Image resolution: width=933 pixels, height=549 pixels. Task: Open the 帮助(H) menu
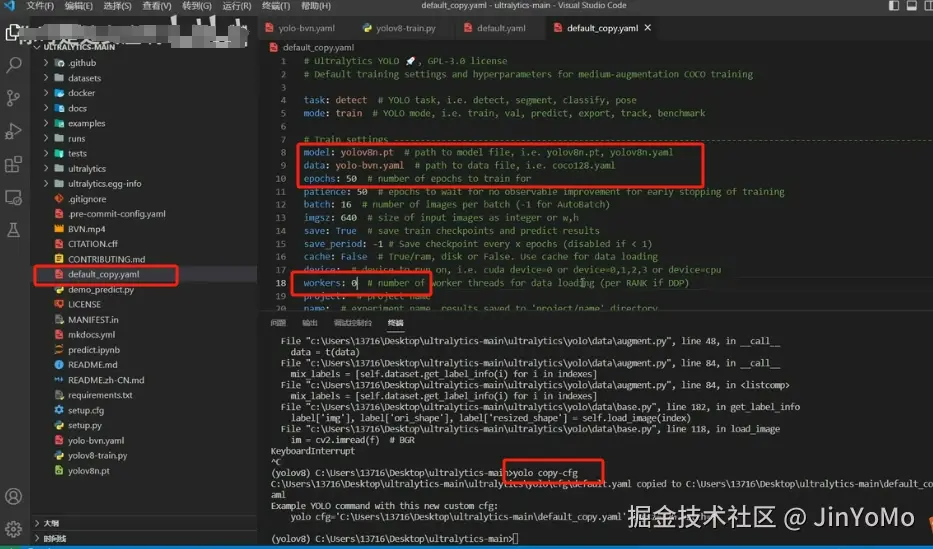coord(315,5)
